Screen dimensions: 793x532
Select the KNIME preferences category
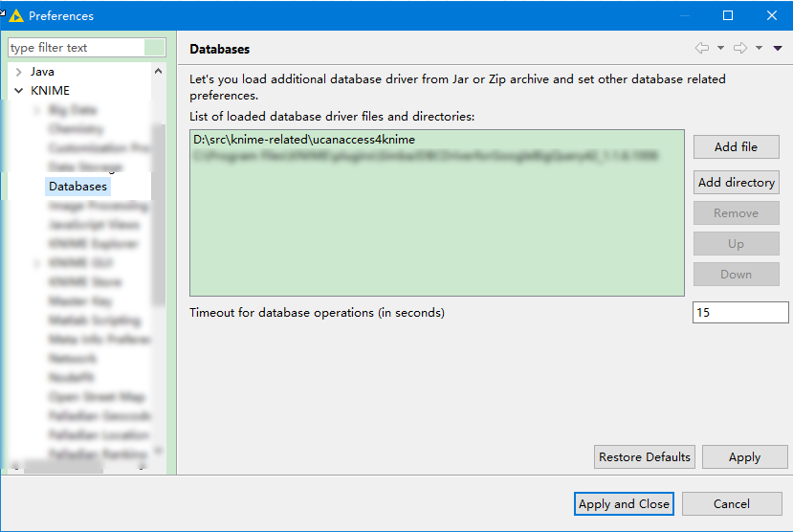tap(50, 91)
